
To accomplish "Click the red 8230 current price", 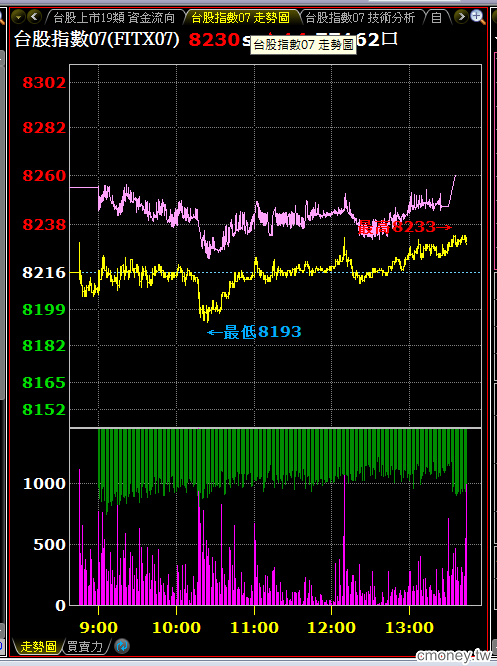I will 214,40.
